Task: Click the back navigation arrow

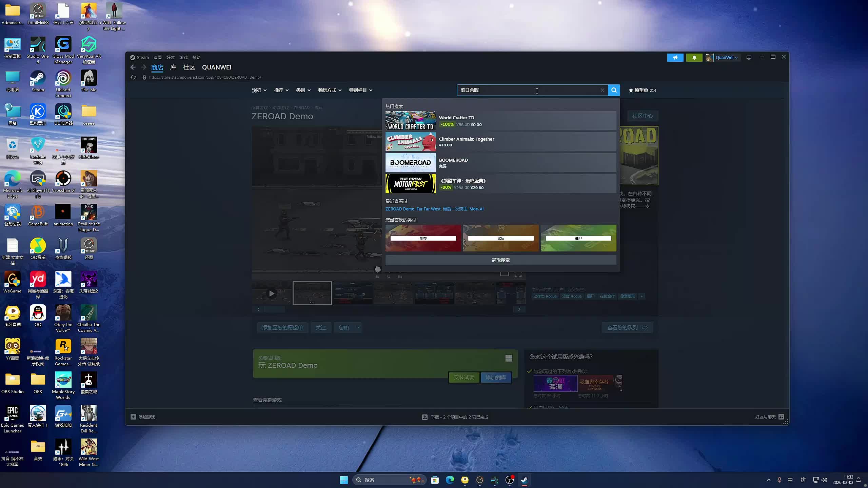Action: pyautogui.click(x=133, y=67)
